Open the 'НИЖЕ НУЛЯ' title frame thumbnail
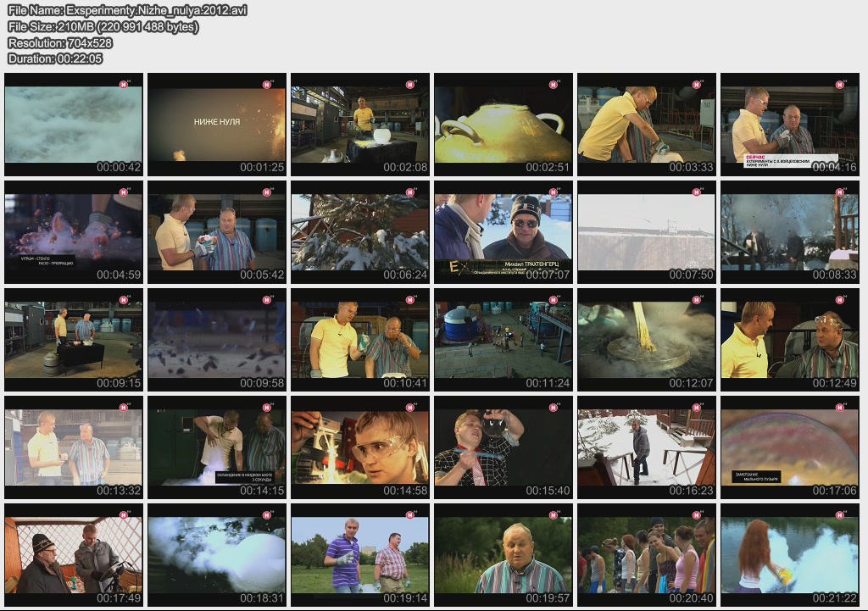 217,124
